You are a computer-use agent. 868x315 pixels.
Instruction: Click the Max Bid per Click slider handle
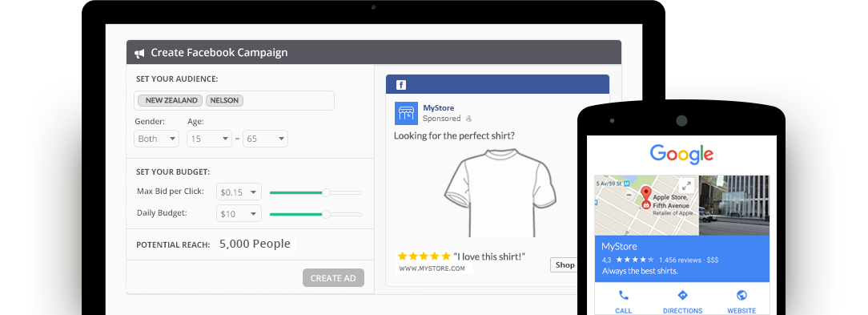click(x=326, y=192)
